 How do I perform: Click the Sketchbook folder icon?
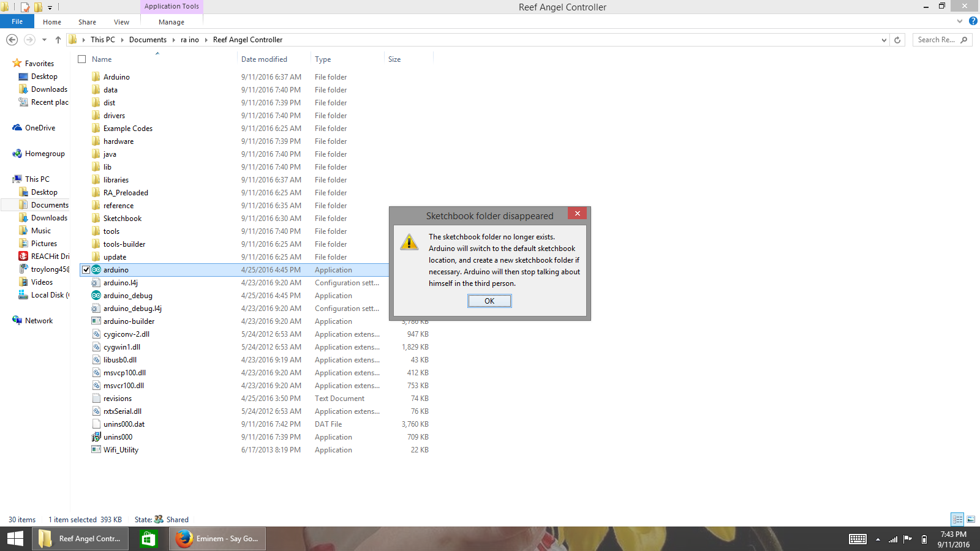tap(96, 219)
